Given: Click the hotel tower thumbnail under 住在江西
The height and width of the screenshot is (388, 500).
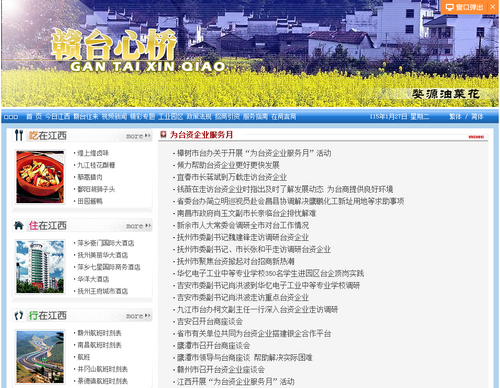Looking at the screenshot, I should tap(40, 267).
